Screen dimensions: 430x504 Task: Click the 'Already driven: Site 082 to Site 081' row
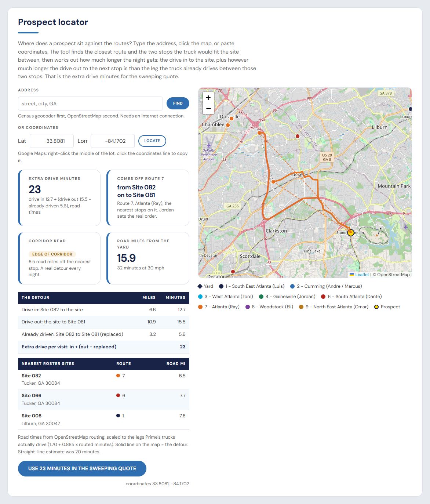coord(103,334)
